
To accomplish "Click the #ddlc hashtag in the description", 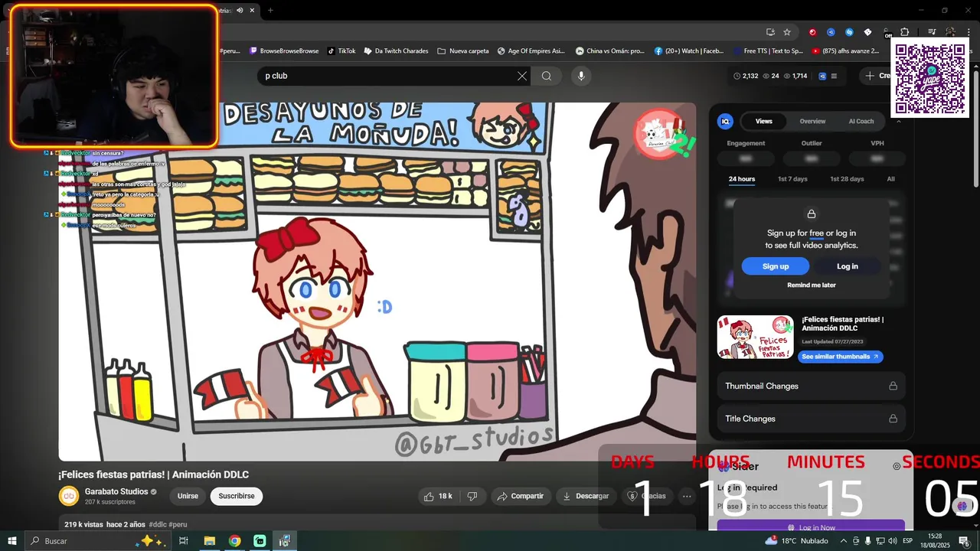I will tap(157, 525).
